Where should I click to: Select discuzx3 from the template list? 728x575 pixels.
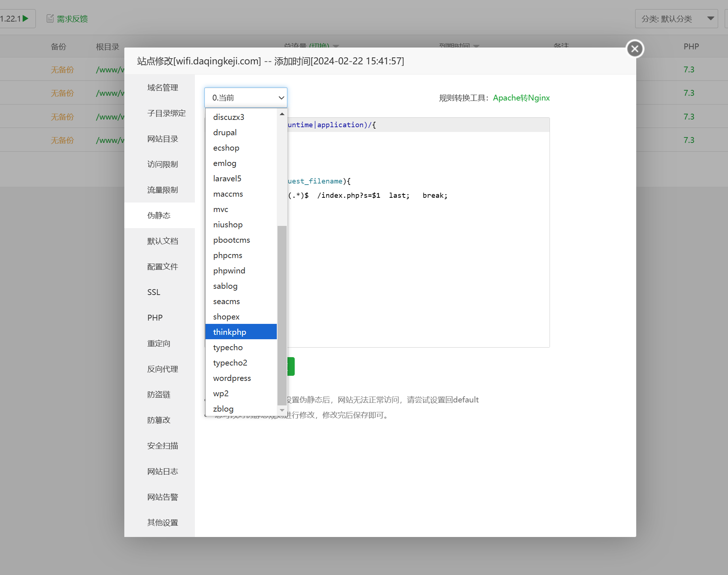tap(241, 117)
